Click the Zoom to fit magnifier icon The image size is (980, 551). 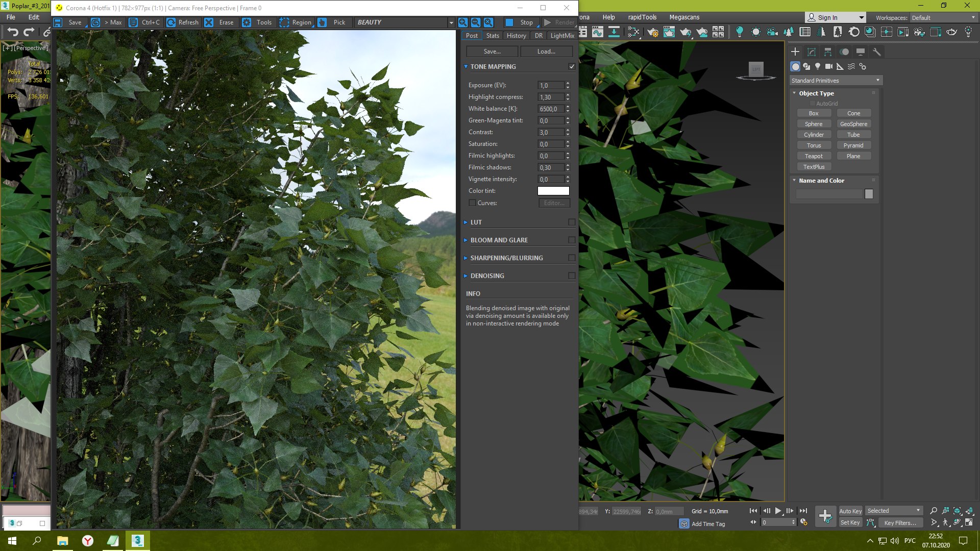pos(488,22)
